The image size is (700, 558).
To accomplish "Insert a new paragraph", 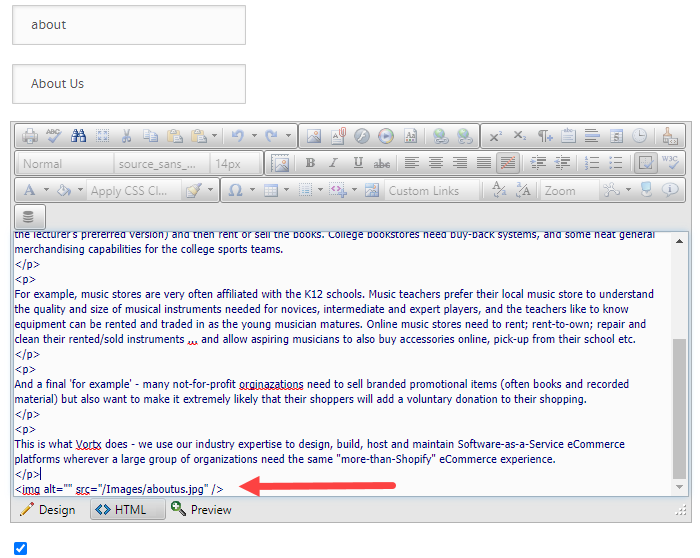I will click(544, 136).
